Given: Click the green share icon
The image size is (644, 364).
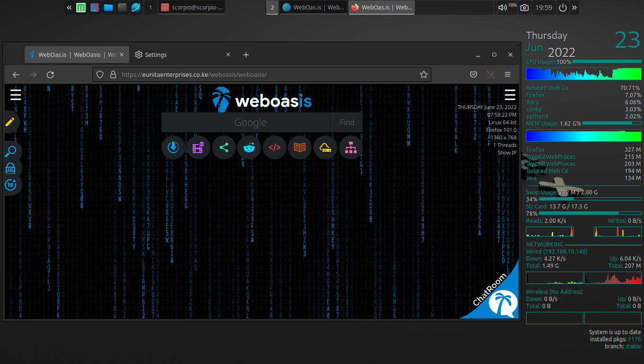Looking at the screenshot, I should click(x=224, y=147).
